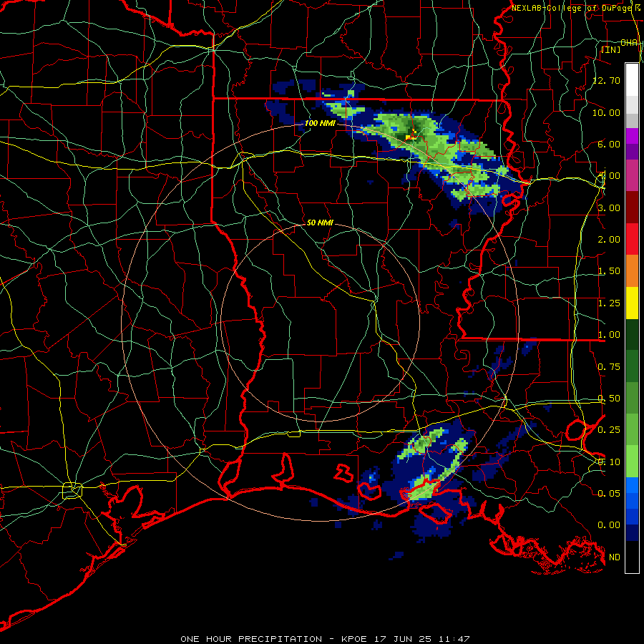Image resolution: width=644 pixels, height=644 pixels.
Task: Select the 100 NMI range ring label
Action: coord(320,123)
